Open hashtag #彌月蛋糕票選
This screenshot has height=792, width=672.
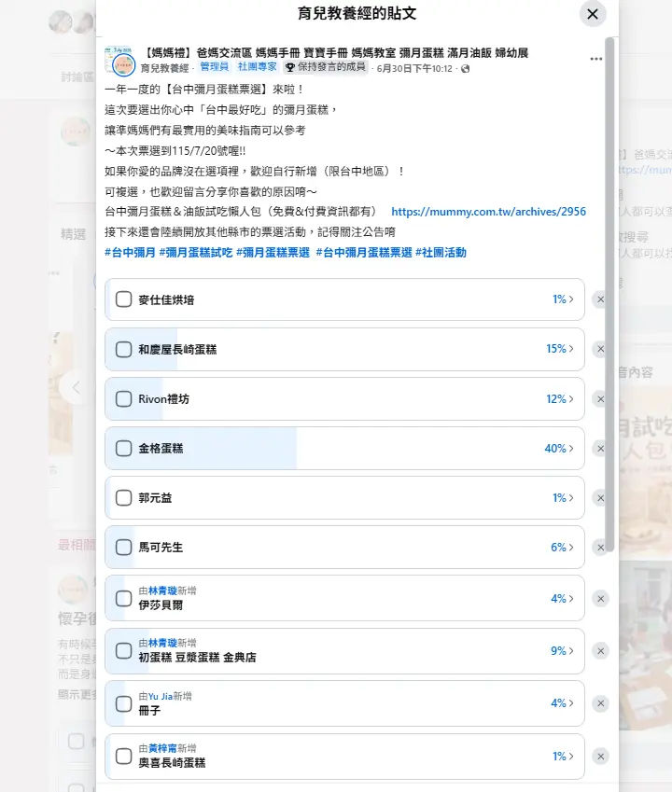tap(273, 253)
